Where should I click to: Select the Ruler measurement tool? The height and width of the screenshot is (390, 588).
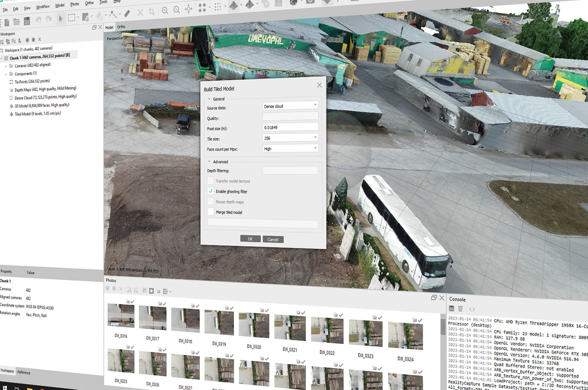[128, 14]
